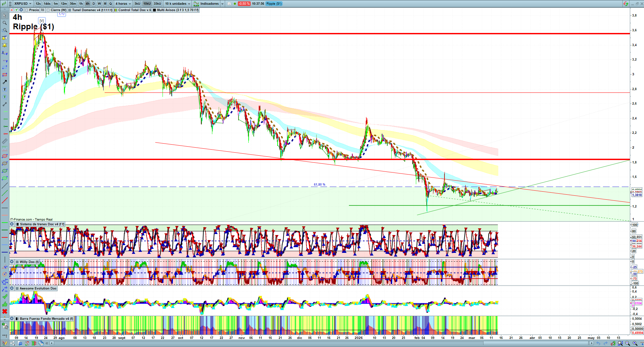Click the zoom in magnifier icon
Image resolution: width=644 pixels, height=347 pixels.
(635, 343)
